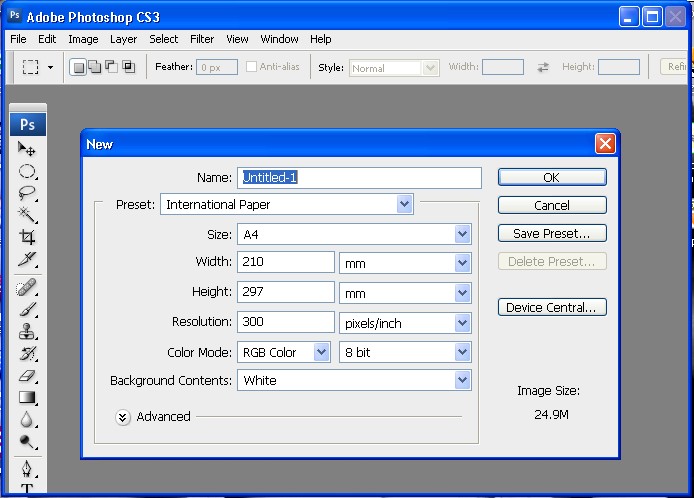Click the Device Central button
Viewport: 694px width, 498px height.
tap(552, 307)
